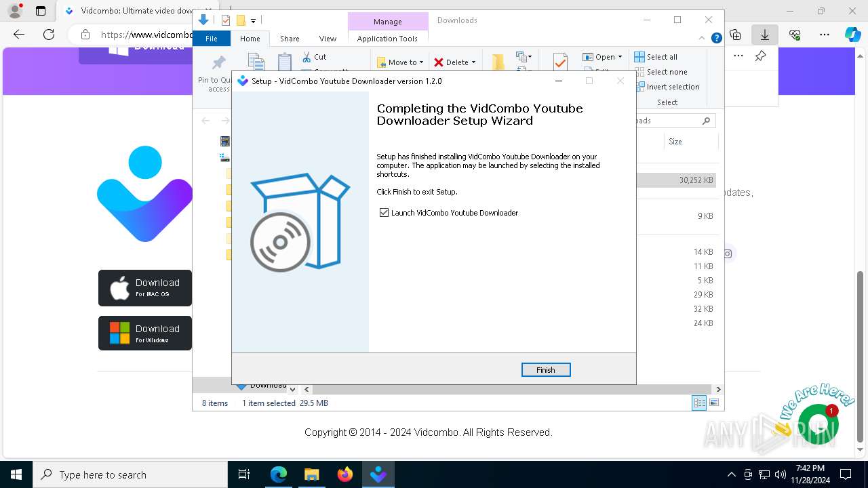Show hidden tray icons chevron

pos(732,474)
